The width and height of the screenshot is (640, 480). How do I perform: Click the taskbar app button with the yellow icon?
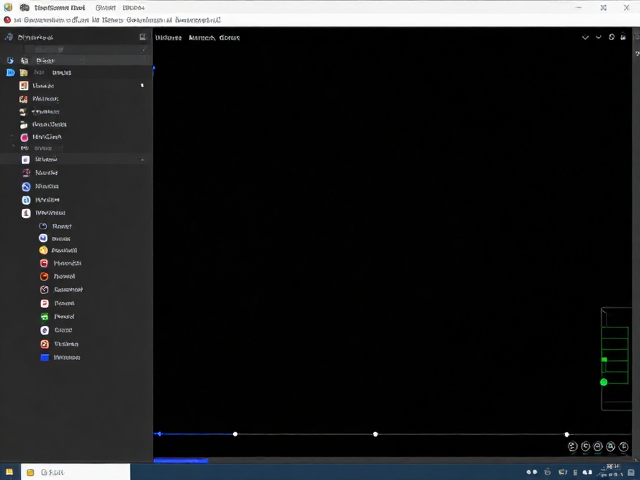[76, 472]
